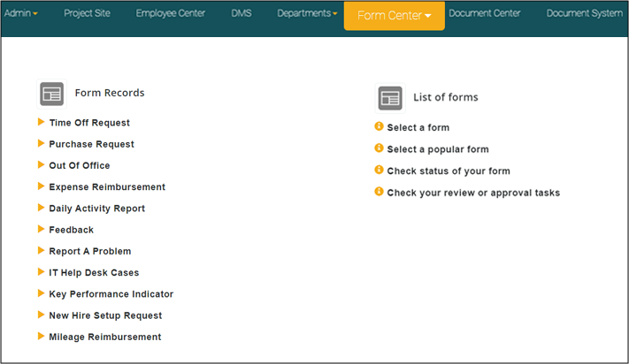Open the Document Center menu item
Image resolution: width=629 pixels, height=364 pixels.
(485, 14)
